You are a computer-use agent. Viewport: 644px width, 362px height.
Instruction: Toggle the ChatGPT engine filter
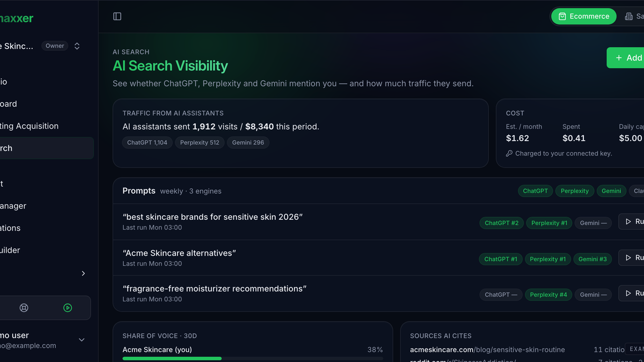point(535,191)
